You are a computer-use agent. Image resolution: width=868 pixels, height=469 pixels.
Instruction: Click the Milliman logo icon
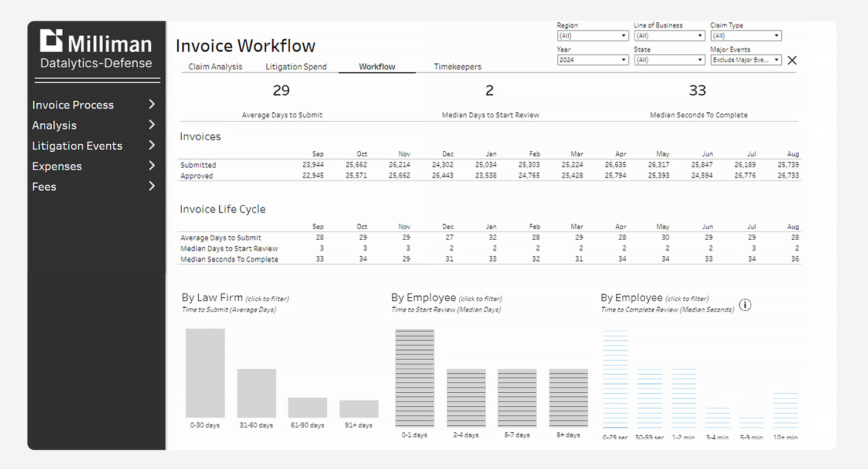click(52, 41)
